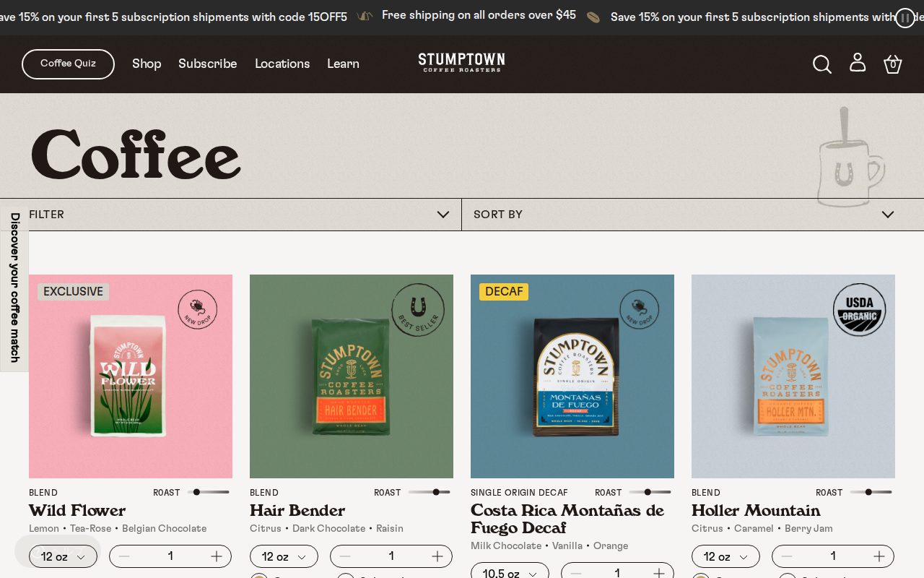Open Wild Flower 12 oz size dropdown

[x=63, y=556]
